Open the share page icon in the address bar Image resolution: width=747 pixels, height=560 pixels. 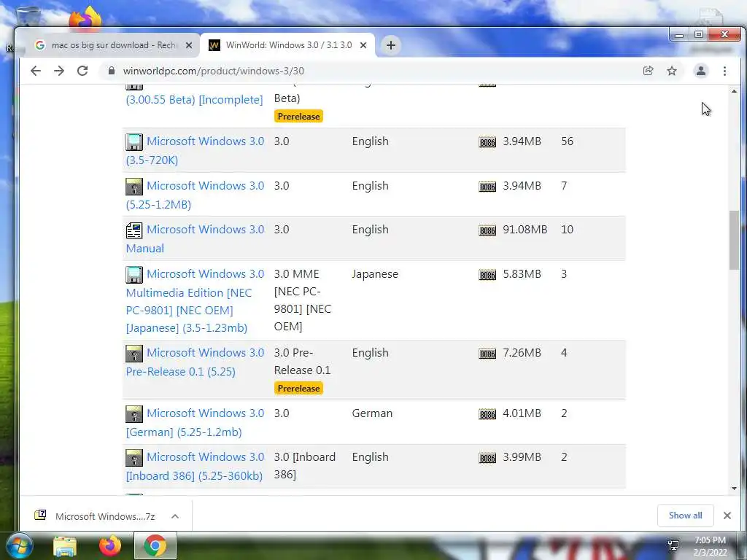(x=648, y=71)
